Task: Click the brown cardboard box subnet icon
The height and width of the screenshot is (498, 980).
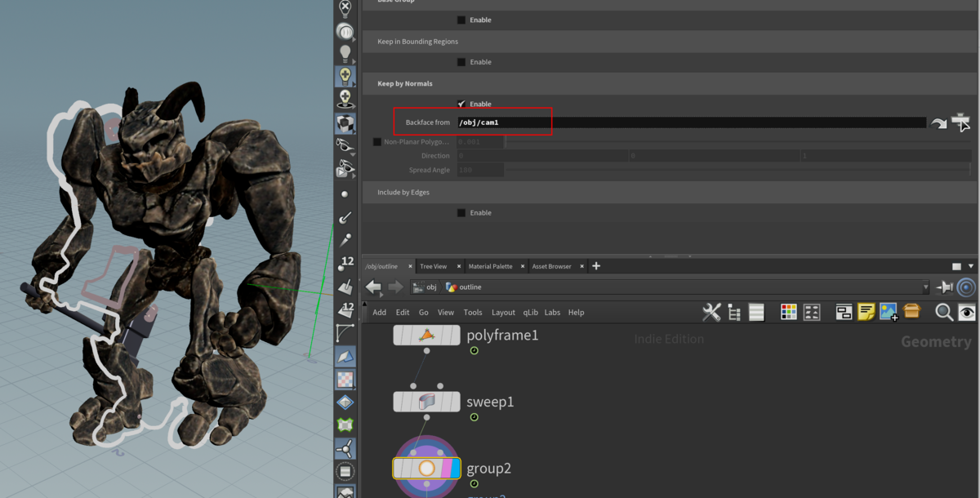Action: coord(911,311)
